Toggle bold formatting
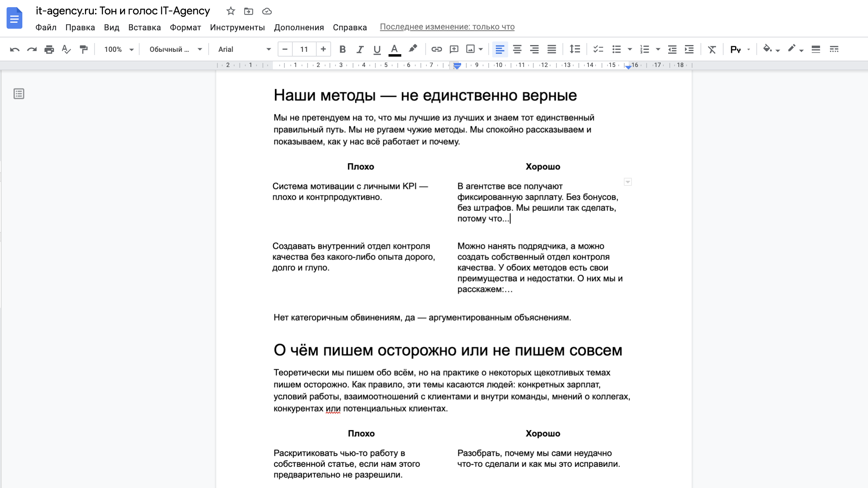The width and height of the screenshot is (868, 488). pyautogui.click(x=342, y=49)
